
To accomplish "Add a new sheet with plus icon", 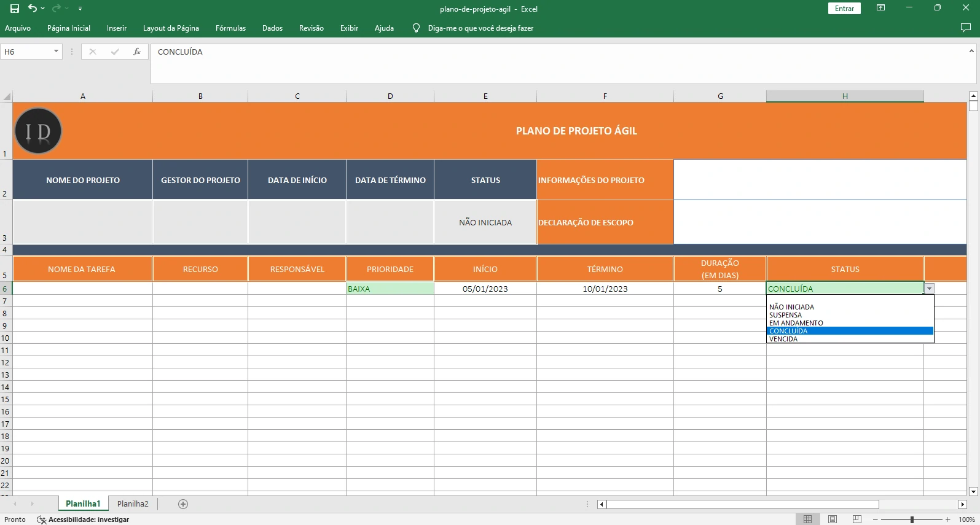I will (183, 504).
